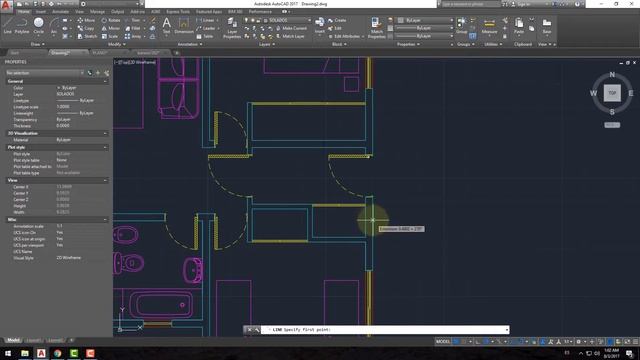Click the Make Current layer button

(x=291, y=28)
